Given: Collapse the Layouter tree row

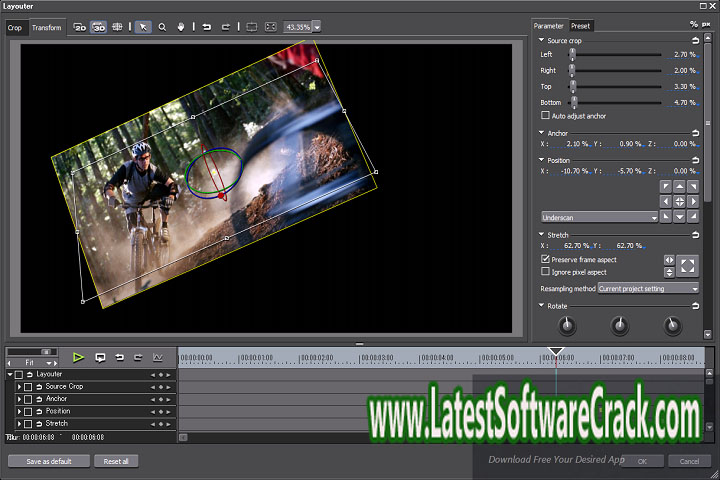Looking at the screenshot, I should 10,375.
